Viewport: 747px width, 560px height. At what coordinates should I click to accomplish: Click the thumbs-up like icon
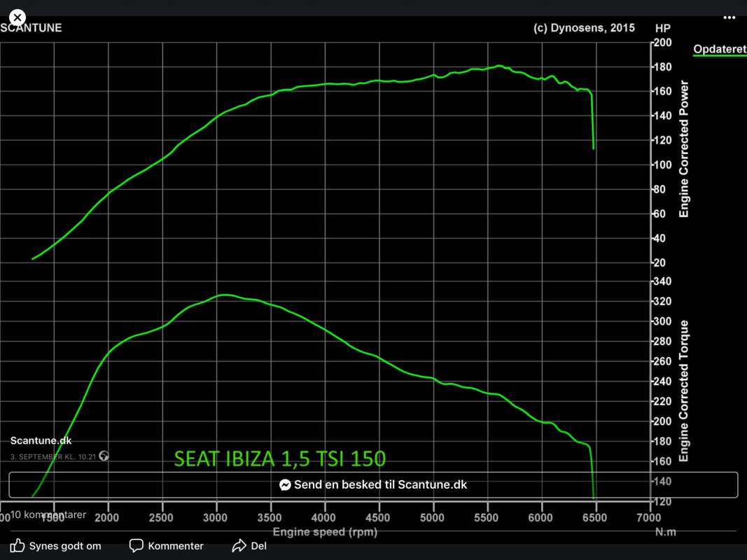click(x=18, y=546)
